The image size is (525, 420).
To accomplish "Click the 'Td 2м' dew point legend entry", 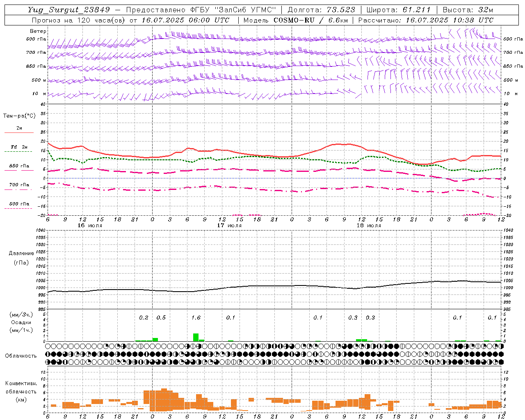I will [19, 147].
